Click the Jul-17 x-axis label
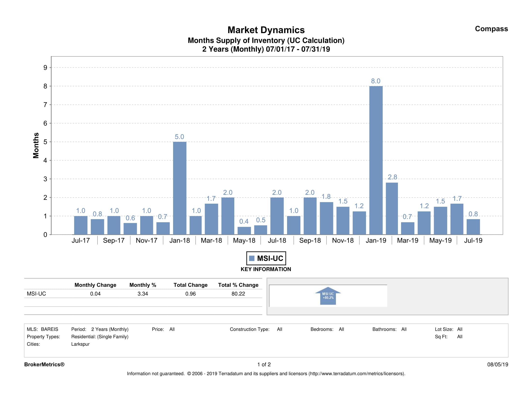532x411 pixels. coord(81,240)
